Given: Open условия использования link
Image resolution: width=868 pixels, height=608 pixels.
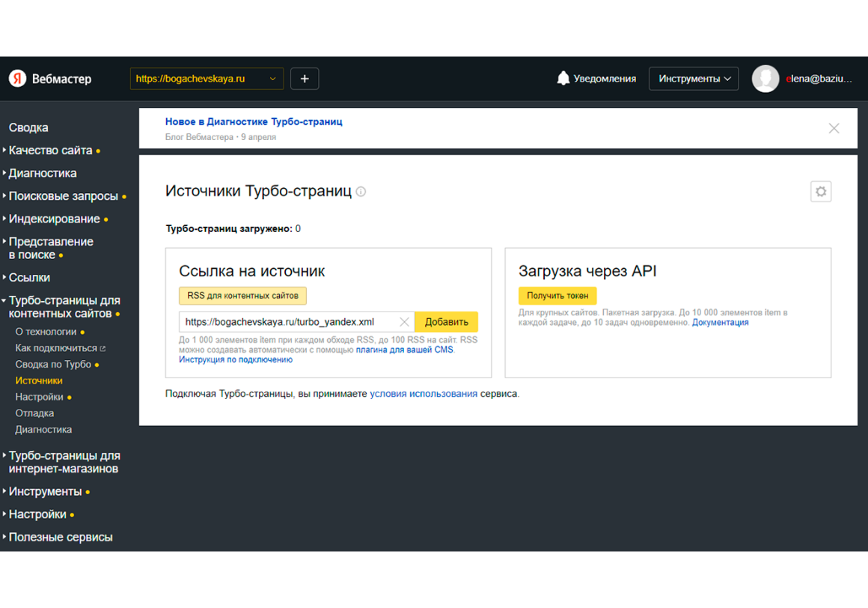Looking at the screenshot, I should pos(424,394).
